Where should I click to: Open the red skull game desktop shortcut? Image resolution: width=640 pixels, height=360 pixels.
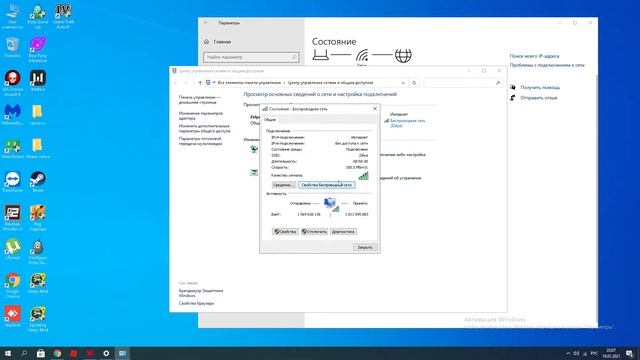coord(12,83)
